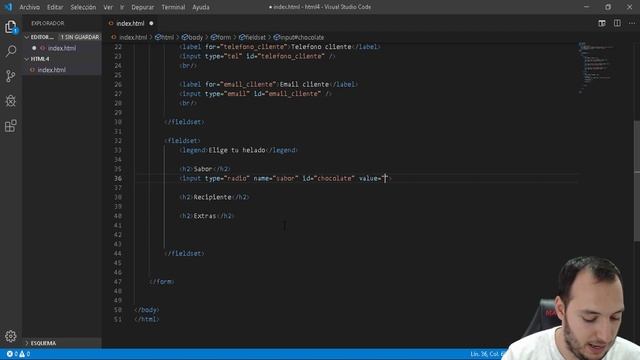This screenshot has width=640, height=360.
Task: Click the minimap code overview
Action: pyautogui.click(x=596, y=67)
